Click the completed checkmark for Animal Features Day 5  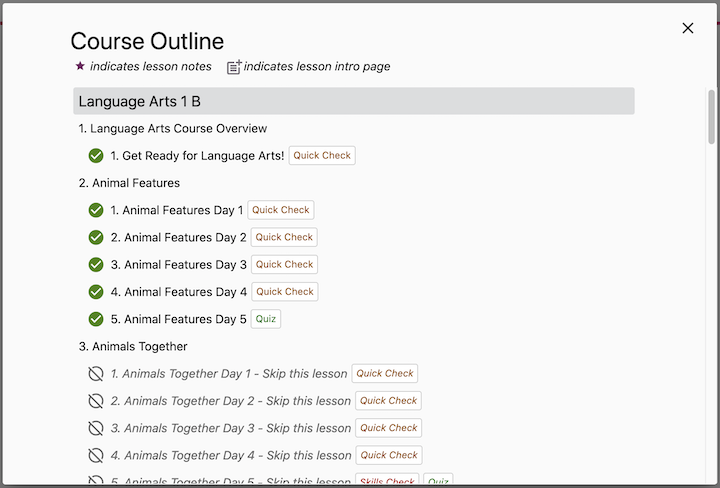[x=96, y=319]
